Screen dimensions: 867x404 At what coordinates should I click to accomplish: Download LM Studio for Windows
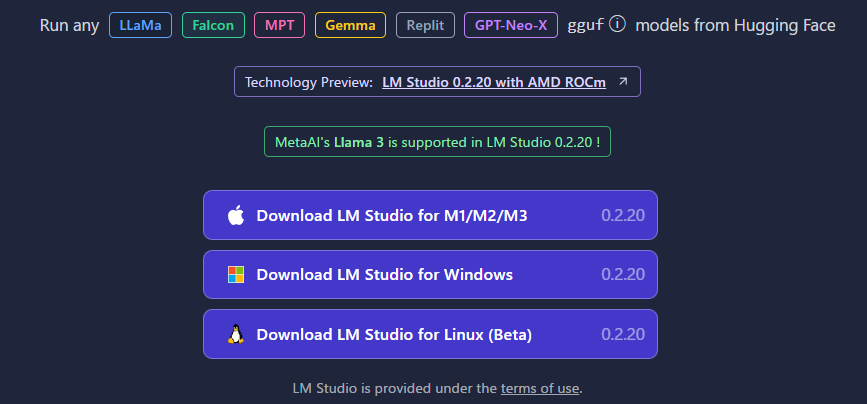(430, 275)
